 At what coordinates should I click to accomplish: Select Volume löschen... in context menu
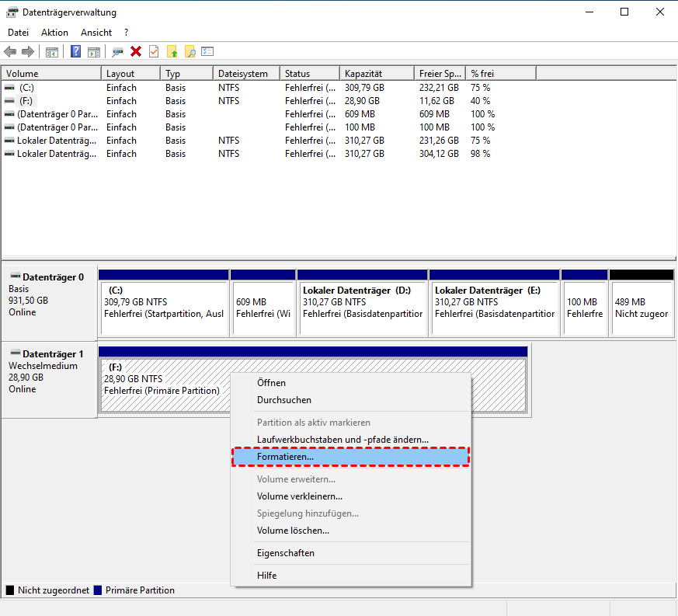pos(293,531)
